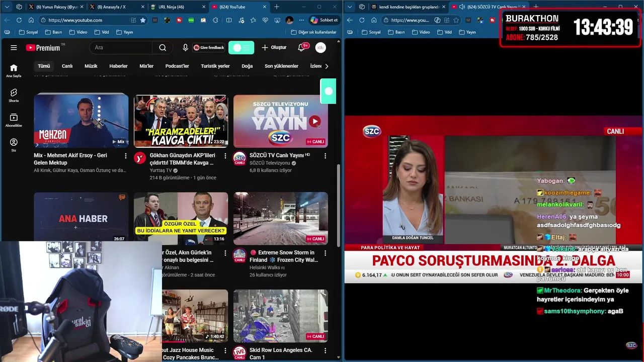Viewport: 644px width, 362px height.
Task: Click favorite star in left address bar
Action: pos(143,20)
